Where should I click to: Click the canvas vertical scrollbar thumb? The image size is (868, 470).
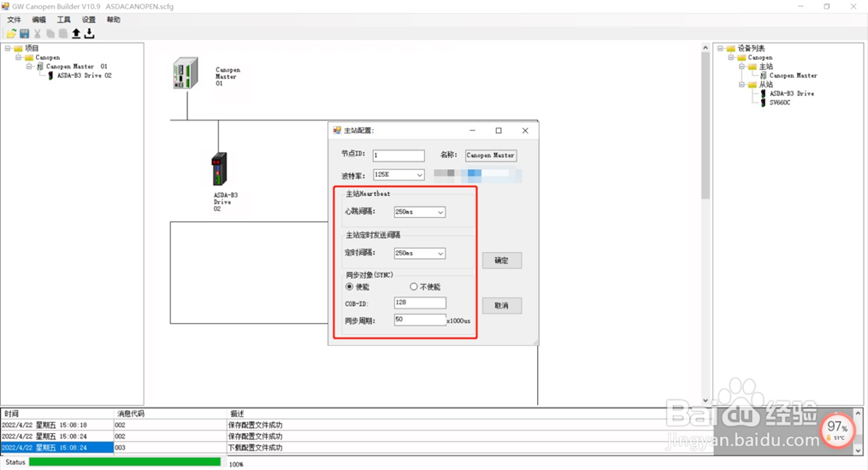click(706, 126)
